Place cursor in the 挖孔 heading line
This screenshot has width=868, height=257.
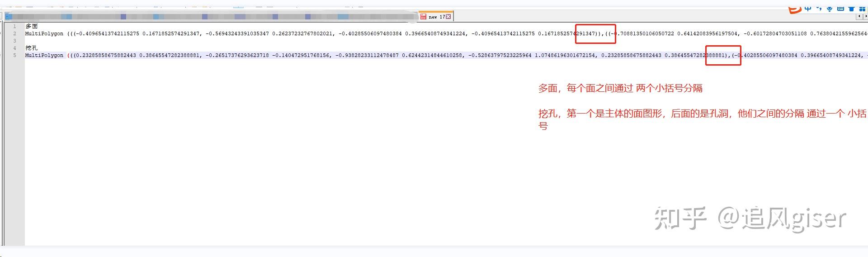(x=32, y=48)
